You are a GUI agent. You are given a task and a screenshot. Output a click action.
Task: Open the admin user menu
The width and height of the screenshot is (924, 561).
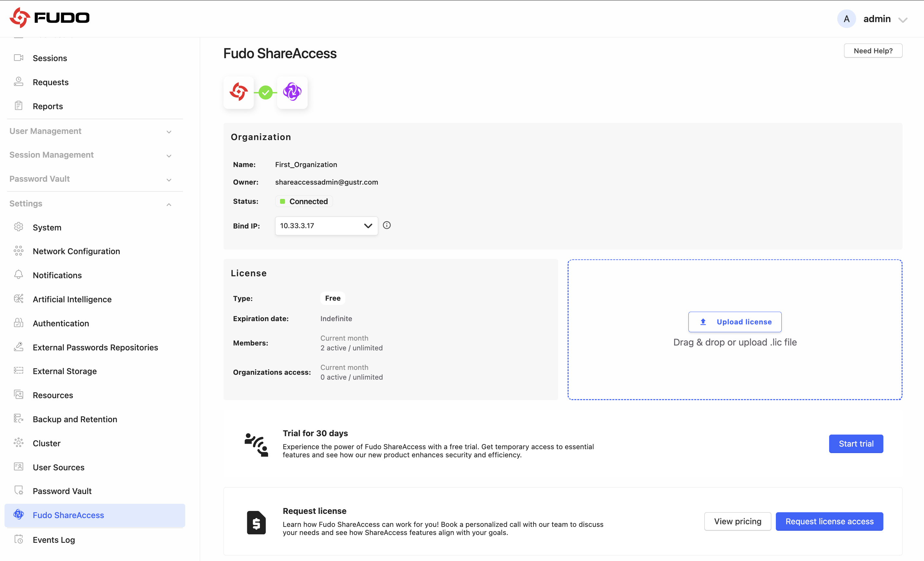click(873, 19)
